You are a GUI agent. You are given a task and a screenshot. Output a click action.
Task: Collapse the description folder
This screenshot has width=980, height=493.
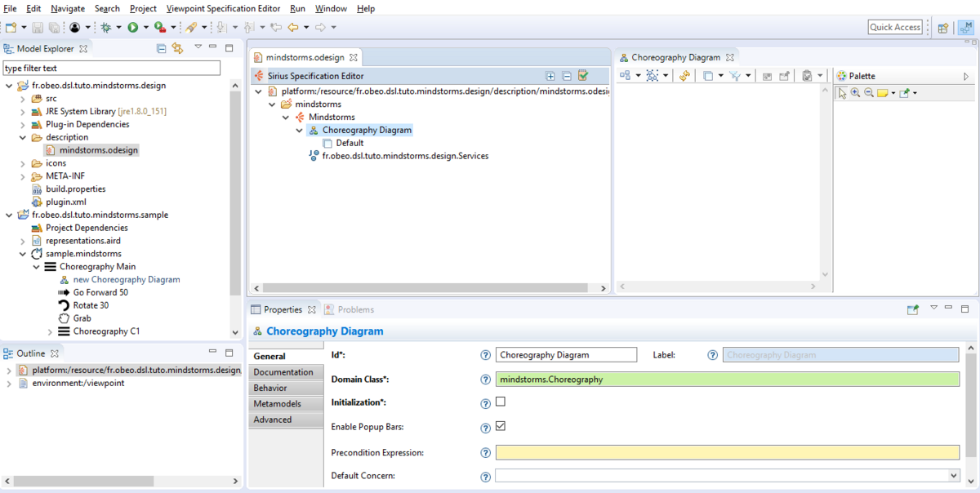(x=24, y=136)
